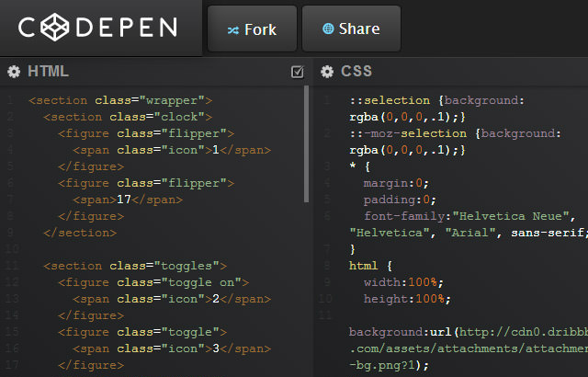
Task: Click the ::selection CSS rule line
Action: point(437,100)
